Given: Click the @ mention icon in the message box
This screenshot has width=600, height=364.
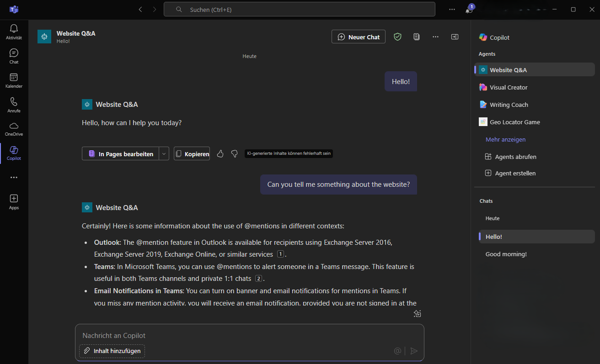Looking at the screenshot, I should [397, 351].
